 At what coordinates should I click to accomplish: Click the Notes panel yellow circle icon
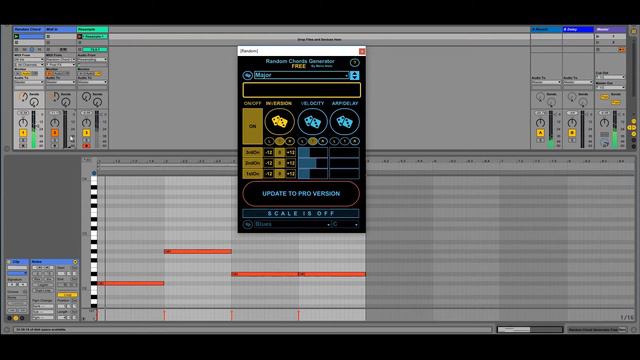coord(75,262)
